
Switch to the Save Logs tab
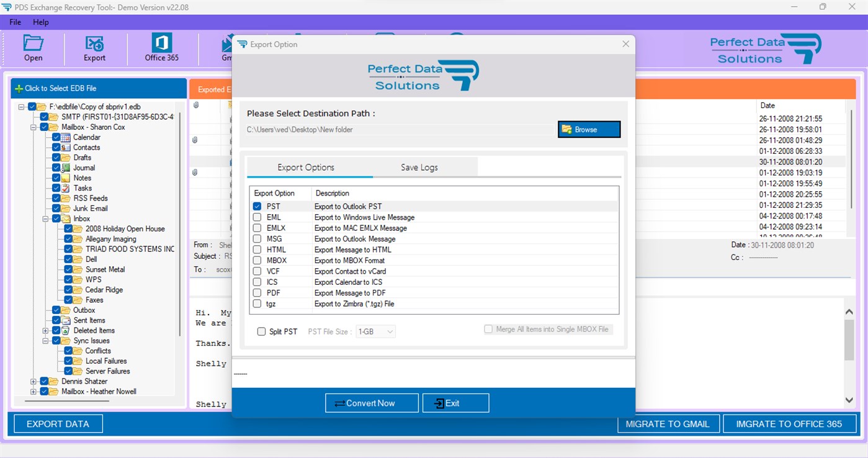coord(419,167)
